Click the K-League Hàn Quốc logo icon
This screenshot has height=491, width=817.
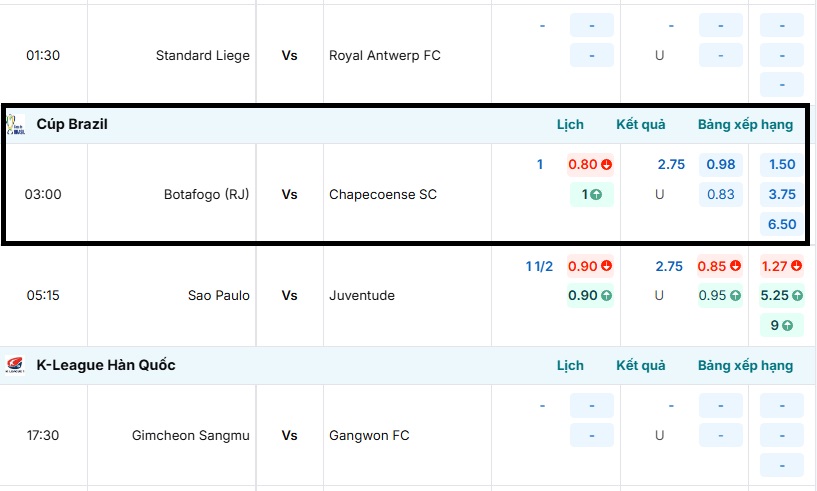coord(15,365)
